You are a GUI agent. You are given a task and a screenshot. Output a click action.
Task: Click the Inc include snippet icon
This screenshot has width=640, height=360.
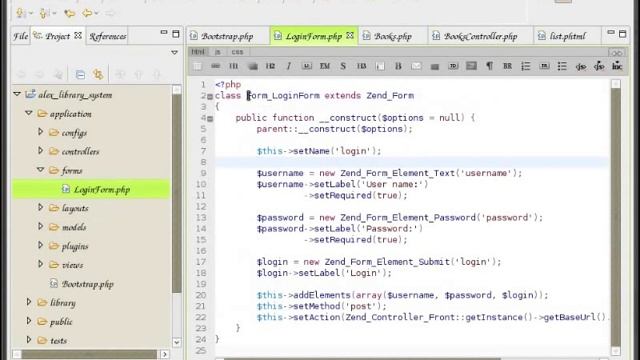617,66
